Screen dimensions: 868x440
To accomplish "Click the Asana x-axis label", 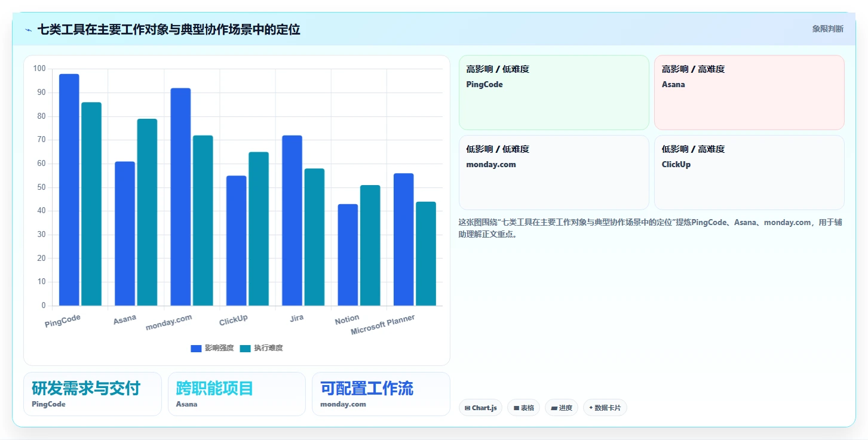I will (x=125, y=319).
